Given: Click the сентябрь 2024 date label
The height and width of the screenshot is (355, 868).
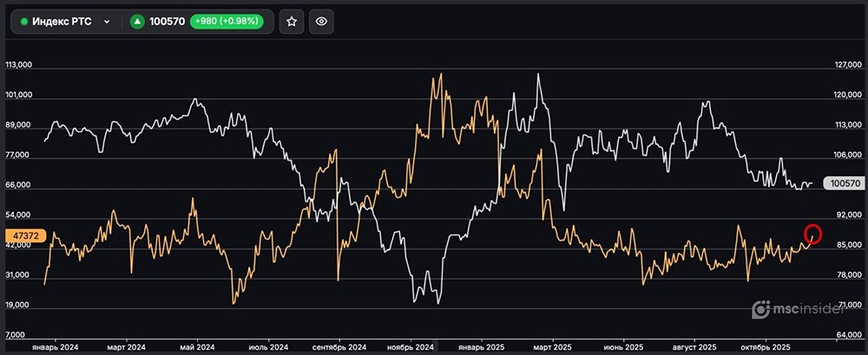Looking at the screenshot, I should click(339, 347).
